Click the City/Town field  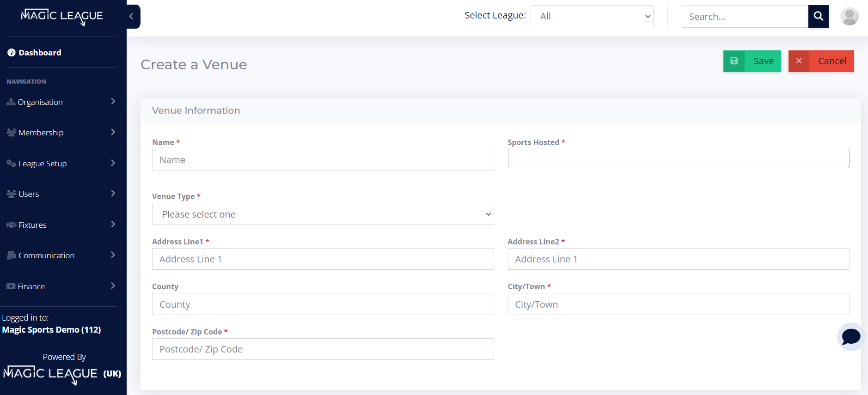[x=679, y=304]
